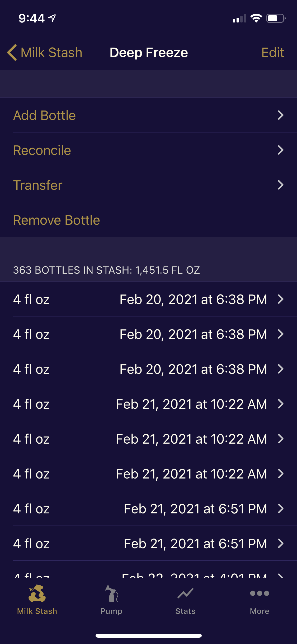Tap the Milk Stash dragon tab icon
Viewport: 297px width, 644px height.
(x=37, y=593)
